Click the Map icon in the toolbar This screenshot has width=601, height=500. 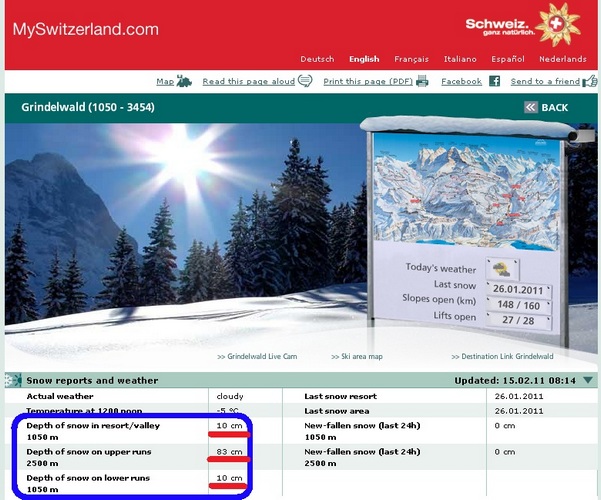click(x=184, y=81)
